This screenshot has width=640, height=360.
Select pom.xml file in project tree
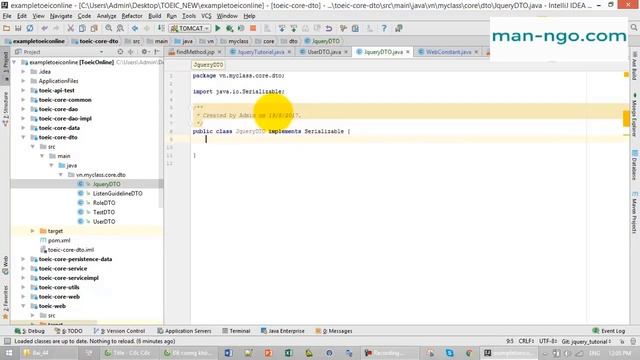tap(59, 240)
